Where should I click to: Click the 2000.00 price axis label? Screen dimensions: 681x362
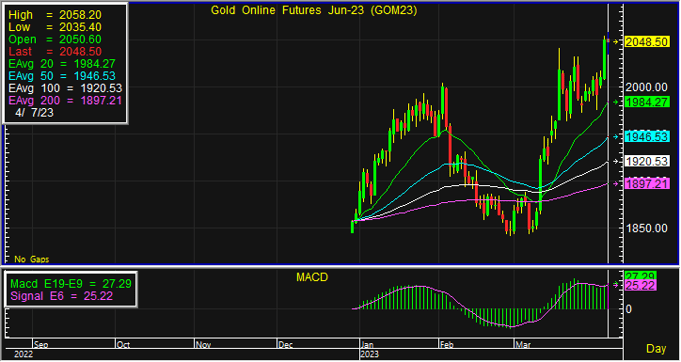[x=646, y=87]
